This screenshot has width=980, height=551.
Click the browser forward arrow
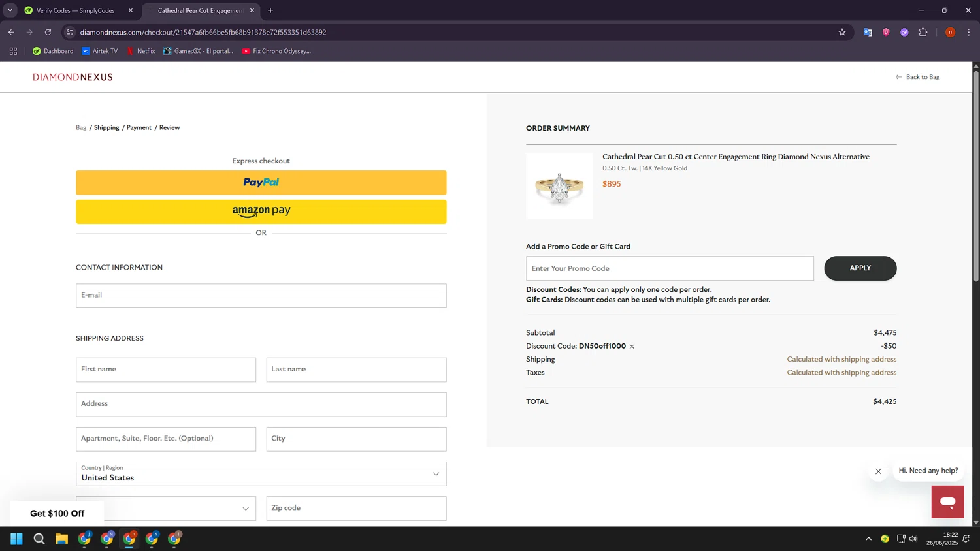[x=29, y=32]
